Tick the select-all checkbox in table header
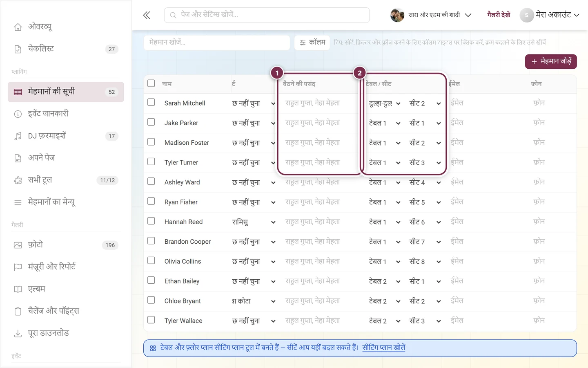 151,83
